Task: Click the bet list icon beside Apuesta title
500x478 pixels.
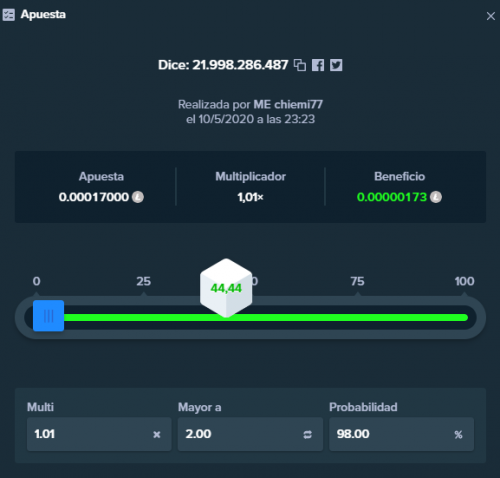Action: [x=9, y=15]
